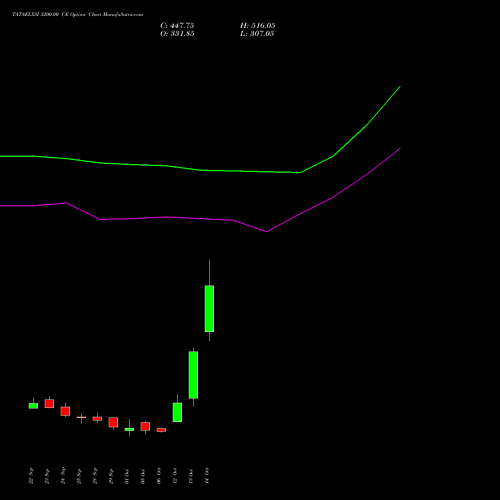The height and width of the screenshot is (500, 500).
Task: Click the low value L: 307.05
Action: click(x=257, y=34)
